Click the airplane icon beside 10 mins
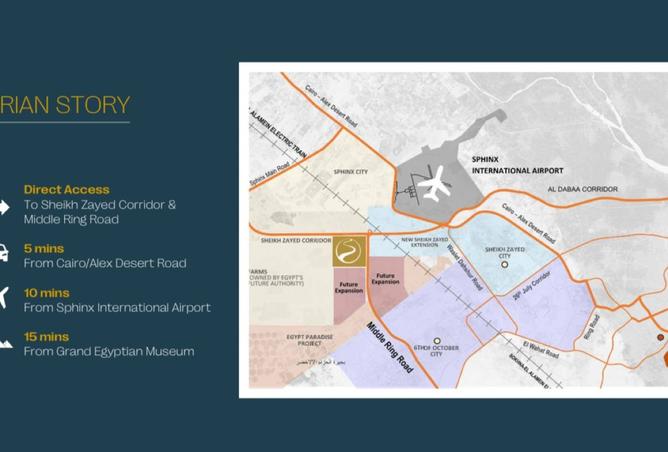Image resolution: width=668 pixels, height=452 pixels. [4, 298]
